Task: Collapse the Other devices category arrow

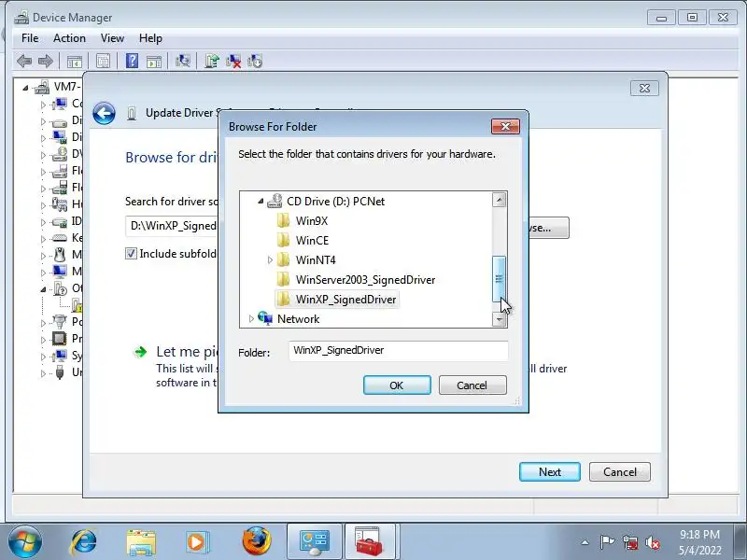Action: 43,289
